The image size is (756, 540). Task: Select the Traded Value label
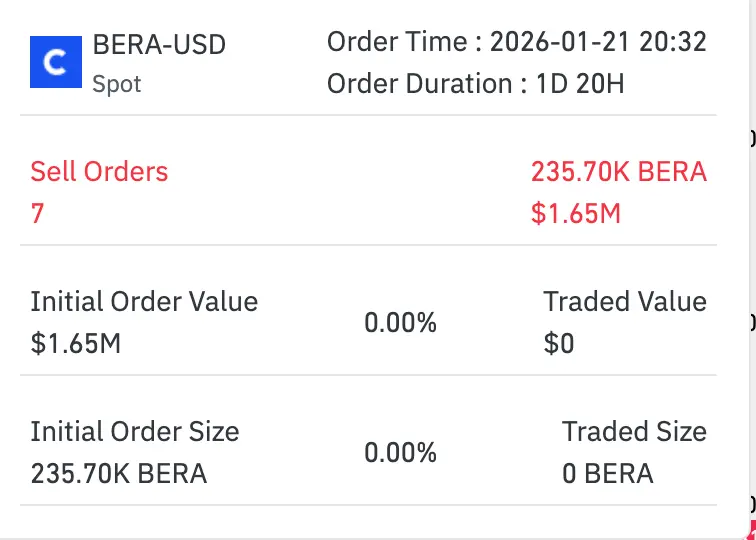coord(625,302)
